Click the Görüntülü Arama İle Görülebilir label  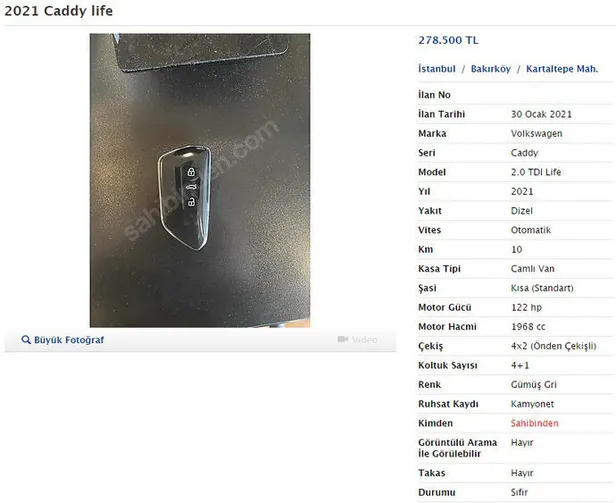click(x=457, y=448)
